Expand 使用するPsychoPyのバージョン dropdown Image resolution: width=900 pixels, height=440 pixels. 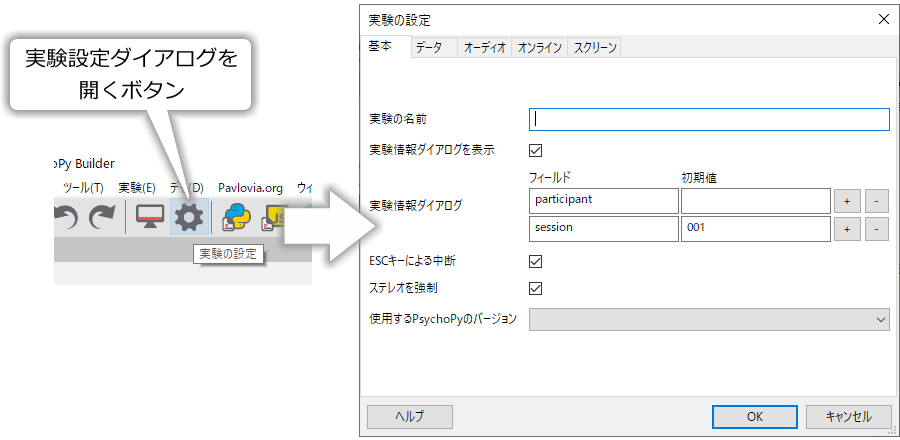709,320
